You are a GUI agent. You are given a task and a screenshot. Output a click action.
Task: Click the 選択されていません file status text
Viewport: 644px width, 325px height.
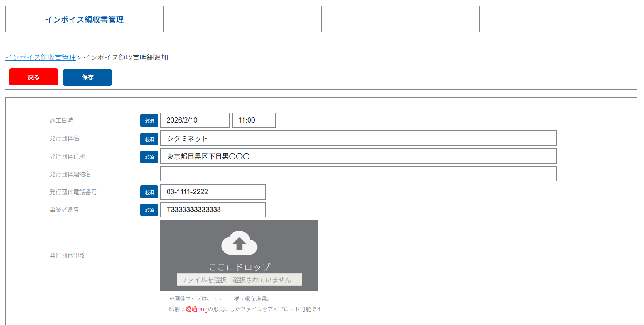(262, 280)
